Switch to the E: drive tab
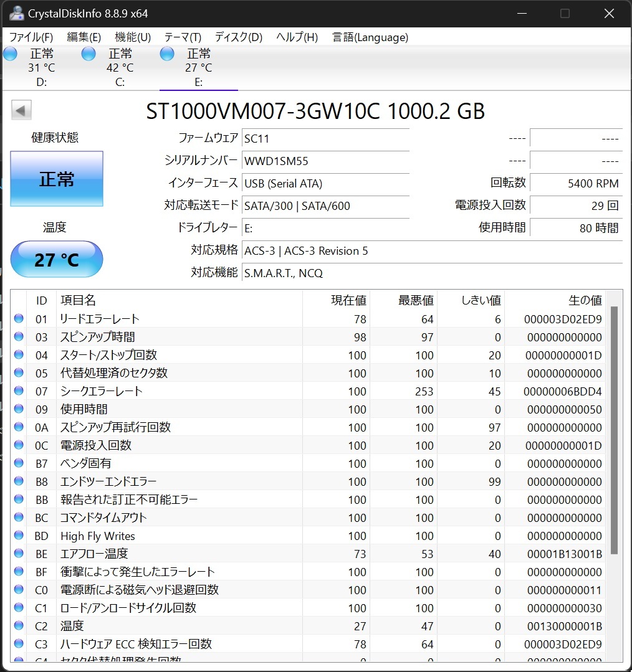The image size is (632, 672). coord(198,65)
